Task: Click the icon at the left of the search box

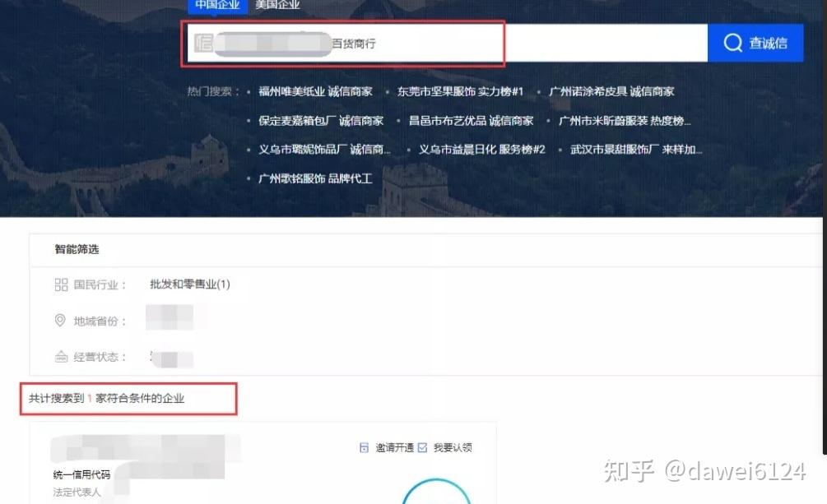Action: 203,43
